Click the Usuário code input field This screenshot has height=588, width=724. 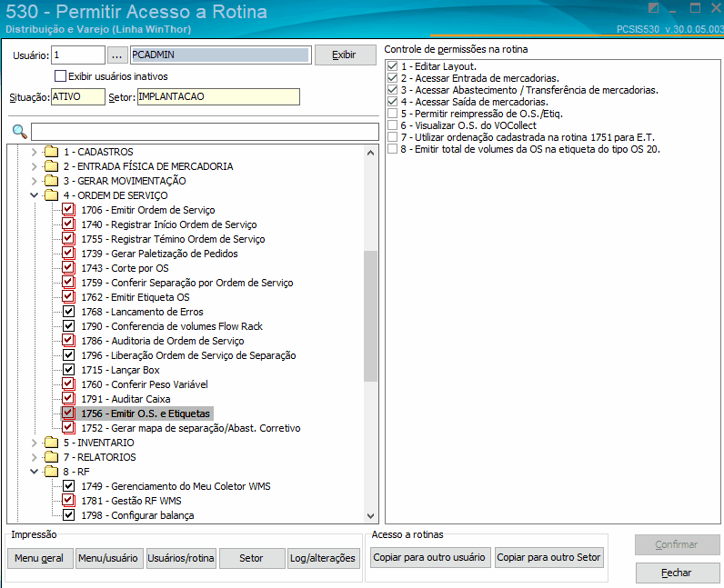click(78, 55)
